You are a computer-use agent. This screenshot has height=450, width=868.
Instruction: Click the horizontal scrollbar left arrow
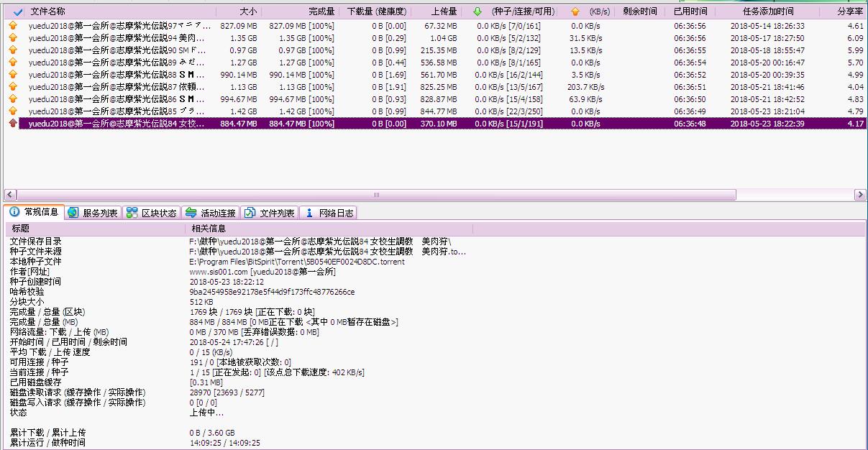click(x=10, y=195)
